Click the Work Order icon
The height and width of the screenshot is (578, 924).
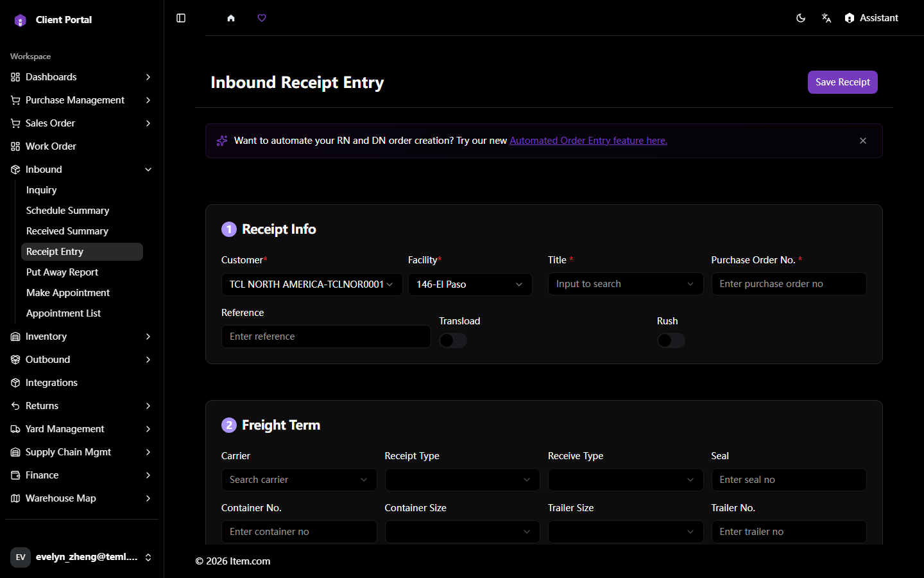point(15,146)
